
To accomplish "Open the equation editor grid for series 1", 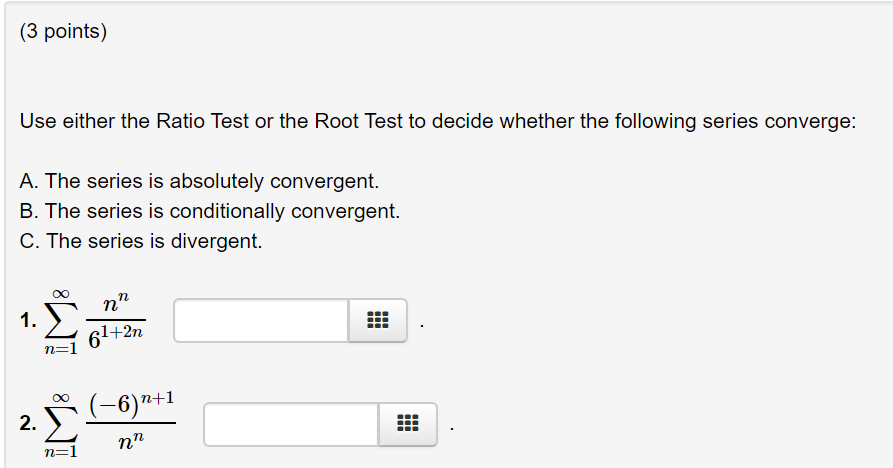I will click(378, 321).
